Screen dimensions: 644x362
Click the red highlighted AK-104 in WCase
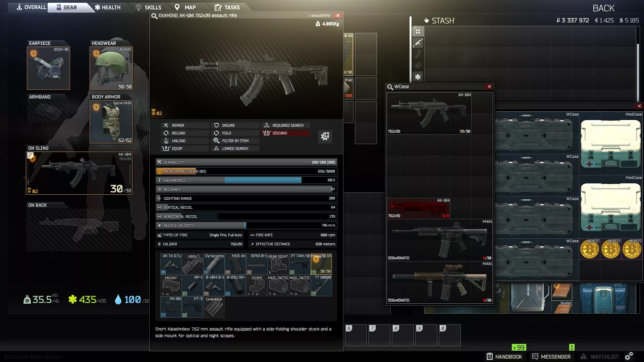[419, 208]
